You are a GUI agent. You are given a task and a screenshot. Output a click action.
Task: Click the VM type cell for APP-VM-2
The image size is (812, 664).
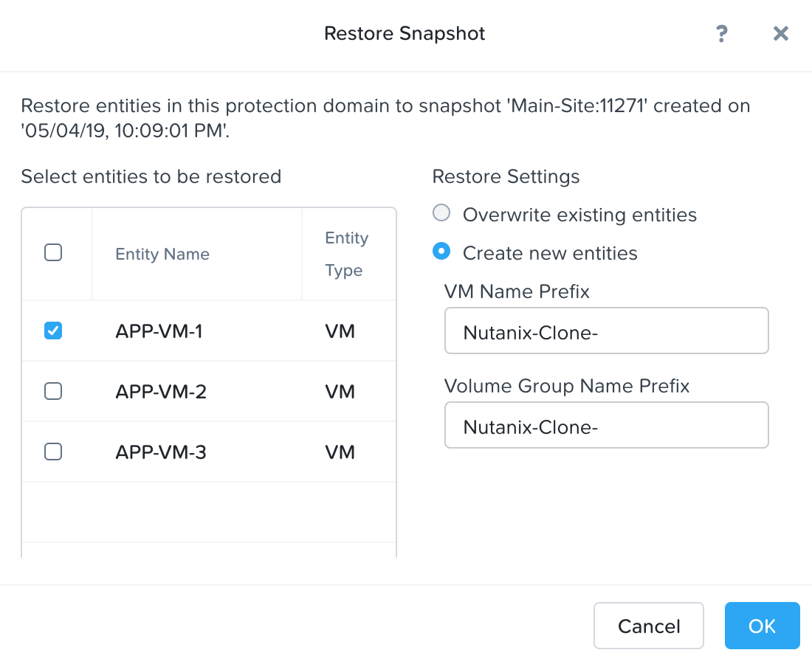(x=340, y=392)
